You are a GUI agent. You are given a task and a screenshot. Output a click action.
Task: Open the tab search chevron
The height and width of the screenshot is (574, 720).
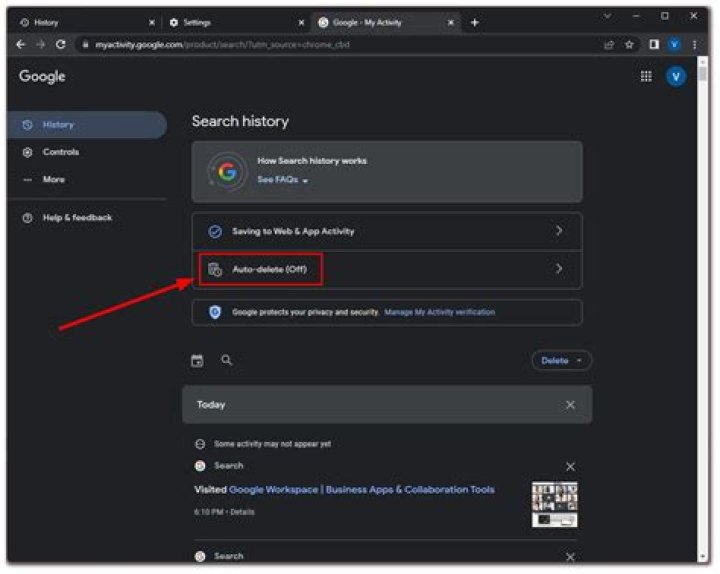607,17
